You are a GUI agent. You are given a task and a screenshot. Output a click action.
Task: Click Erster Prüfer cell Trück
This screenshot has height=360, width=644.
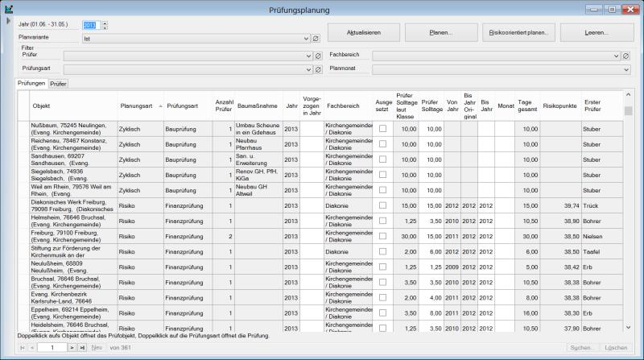[601, 205]
